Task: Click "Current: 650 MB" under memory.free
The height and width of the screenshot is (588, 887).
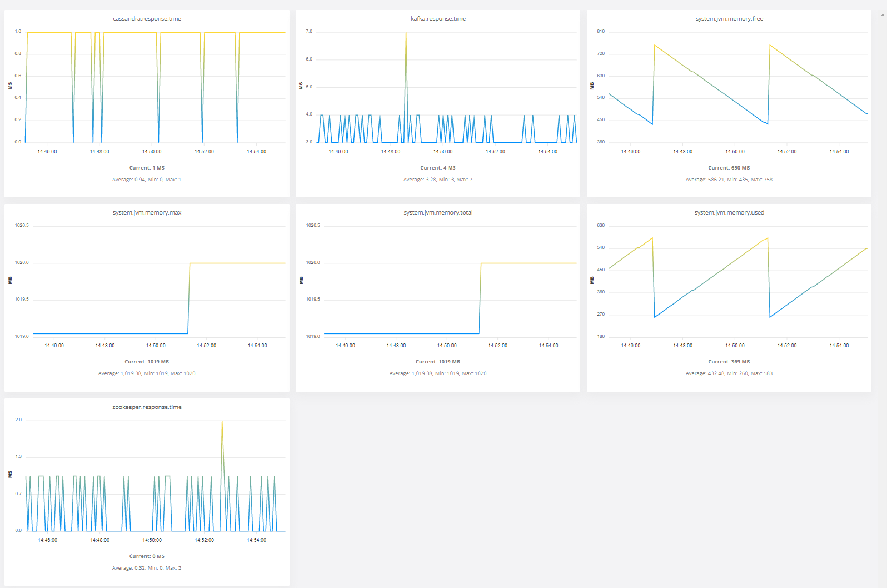Action: click(x=729, y=168)
